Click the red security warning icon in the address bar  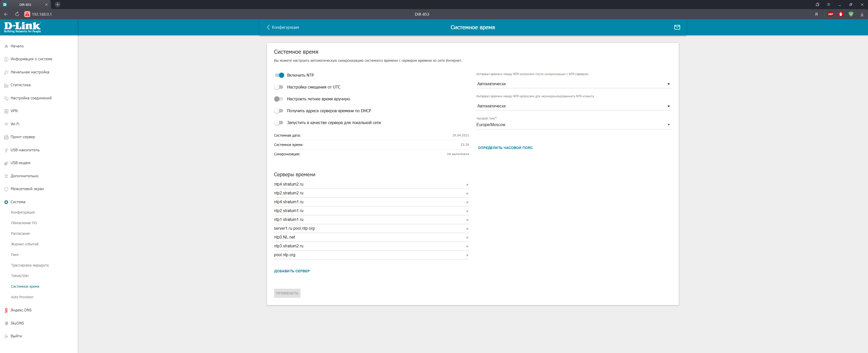(x=27, y=14)
